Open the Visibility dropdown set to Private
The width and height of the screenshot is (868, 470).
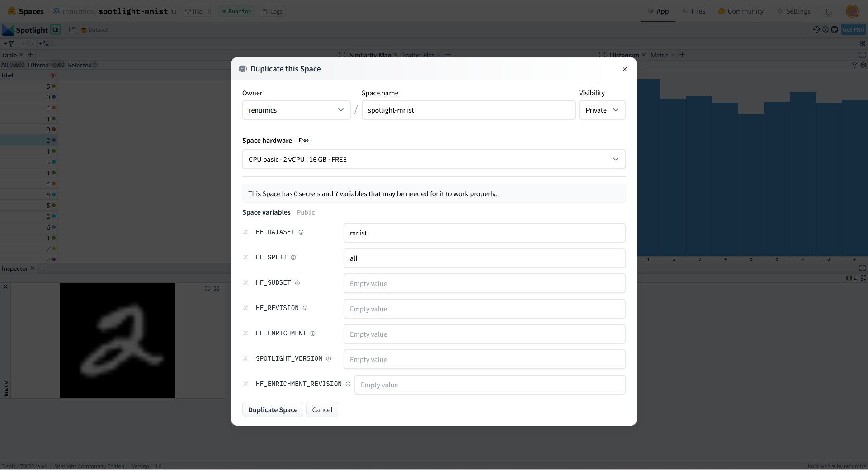coord(602,110)
